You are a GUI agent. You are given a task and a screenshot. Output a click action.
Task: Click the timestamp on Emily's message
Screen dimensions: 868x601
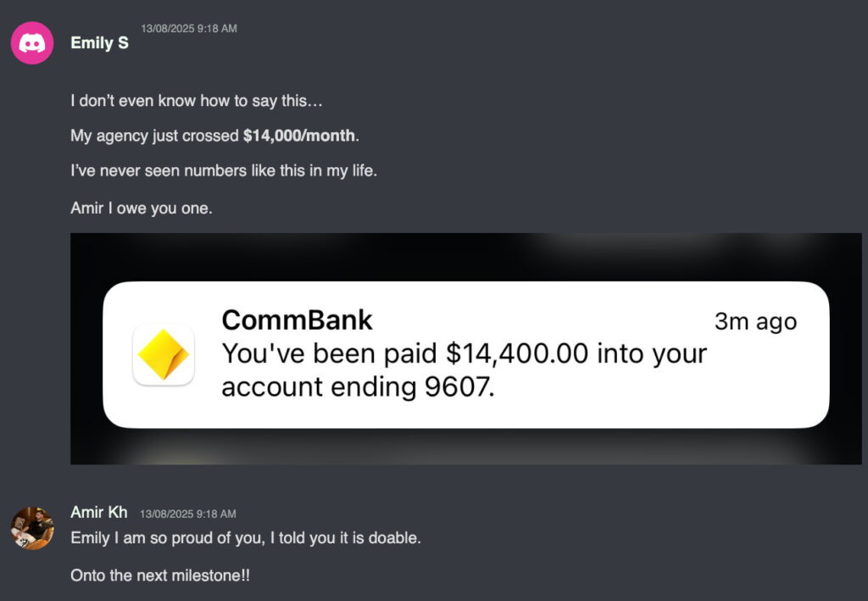click(189, 29)
